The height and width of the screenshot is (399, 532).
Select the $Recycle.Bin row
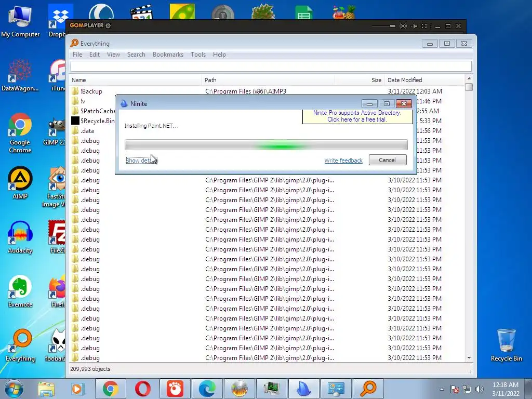pyautogui.click(x=93, y=121)
